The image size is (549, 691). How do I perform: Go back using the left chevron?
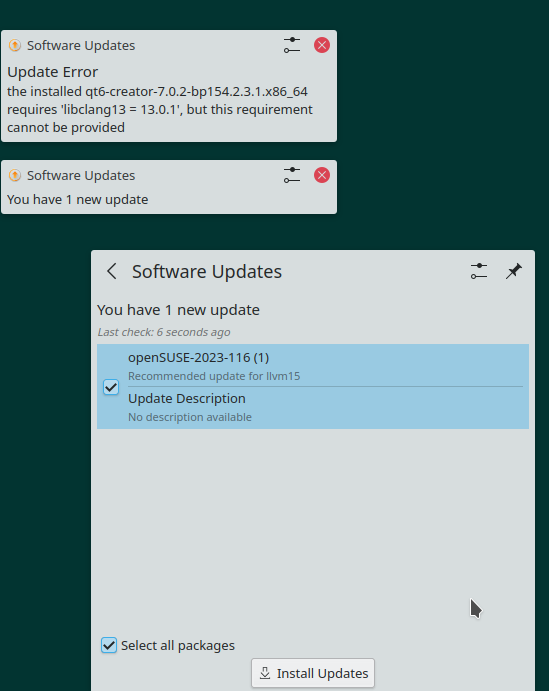[112, 271]
